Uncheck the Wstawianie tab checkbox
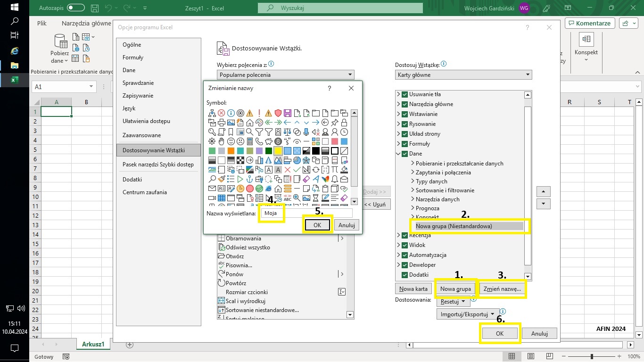This screenshot has height=362, width=644. coord(405,114)
